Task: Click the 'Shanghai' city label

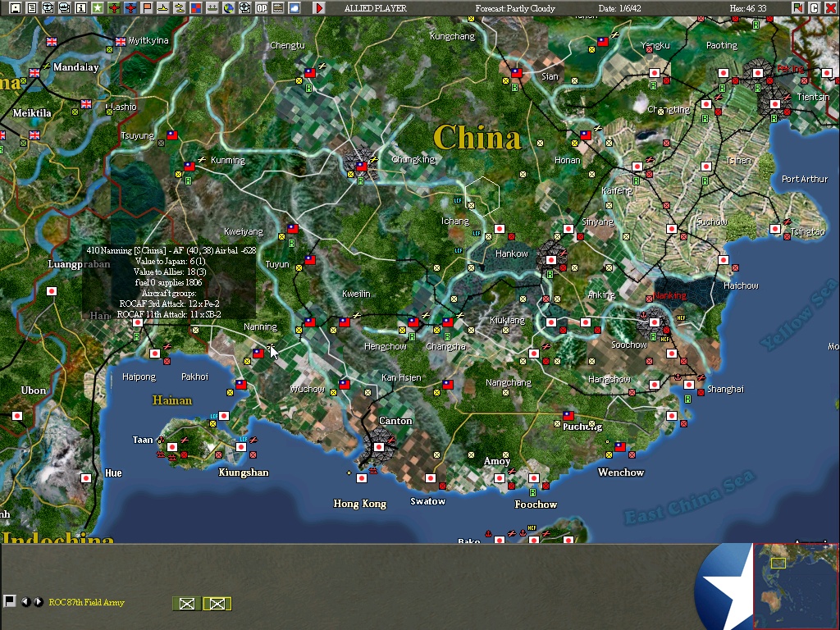Action: [x=725, y=389]
